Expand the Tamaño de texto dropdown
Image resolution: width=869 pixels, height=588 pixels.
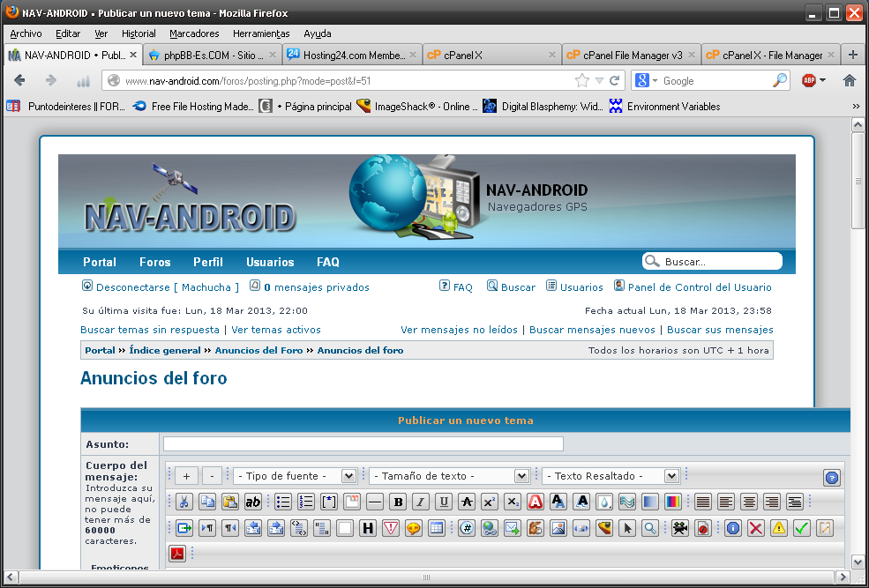tap(448, 476)
